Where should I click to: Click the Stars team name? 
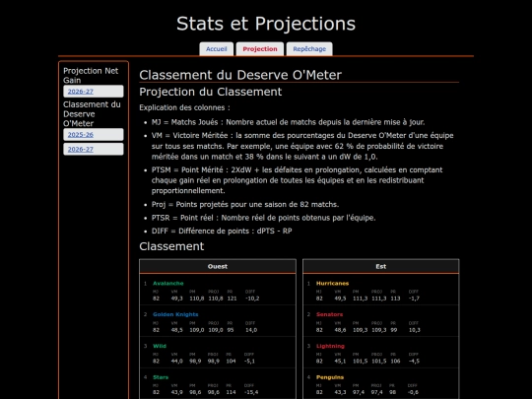(161, 377)
